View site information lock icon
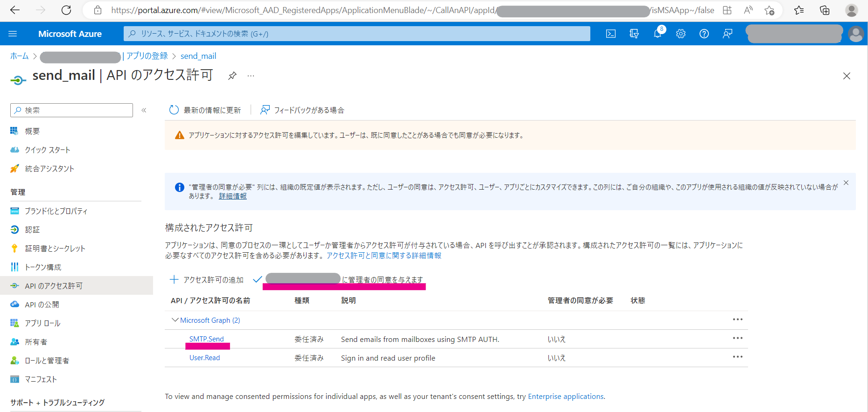Image resolution: width=868 pixels, height=412 pixels. click(x=98, y=10)
